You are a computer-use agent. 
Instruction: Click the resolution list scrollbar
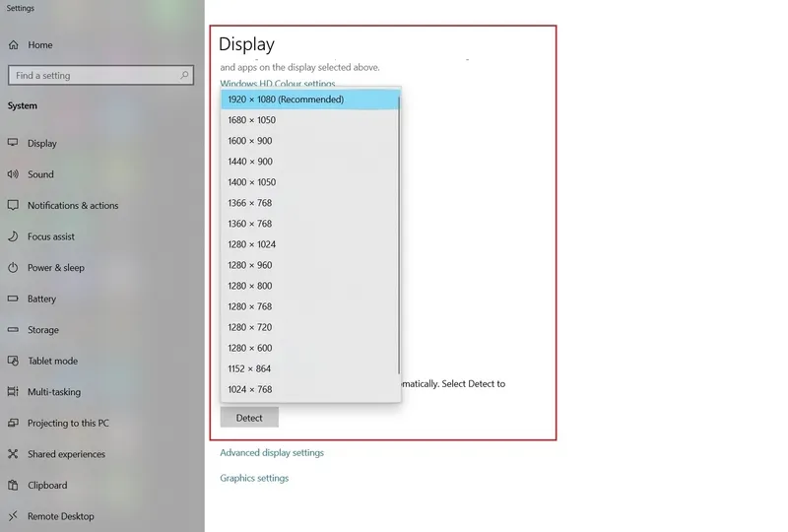pyautogui.click(x=398, y=236)
